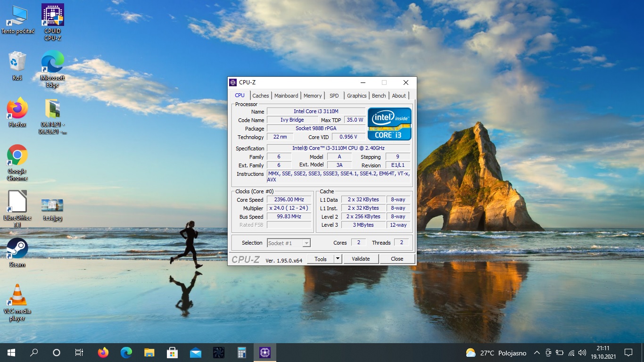
Task: Click the Core Speed value field
Action: 289,200
